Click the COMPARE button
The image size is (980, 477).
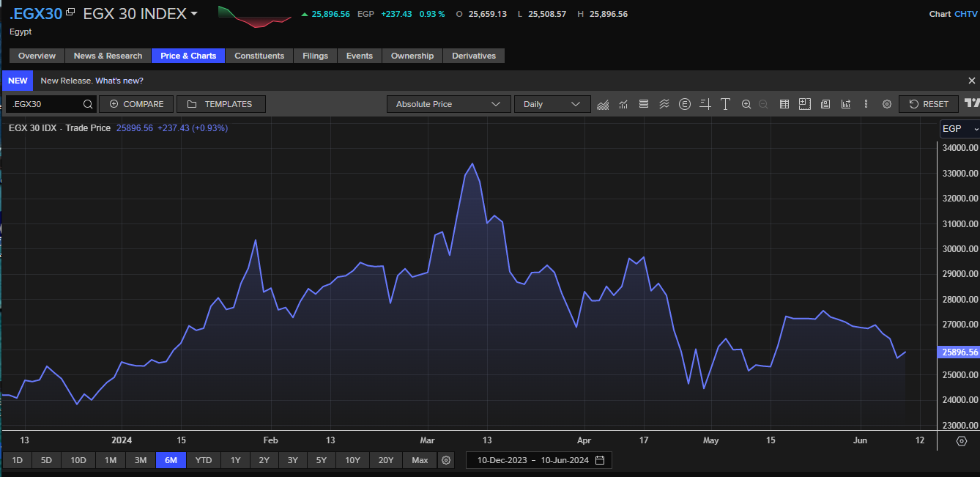(136, 104)
